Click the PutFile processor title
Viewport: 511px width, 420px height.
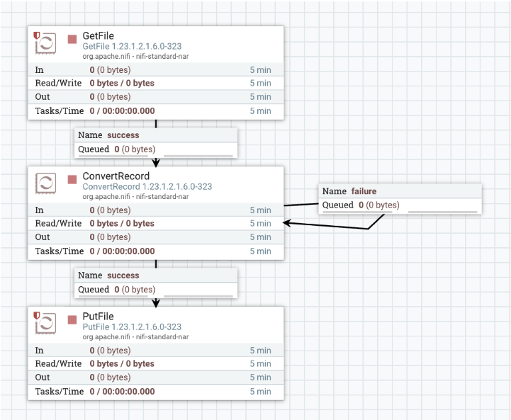(x=99, y=317)
